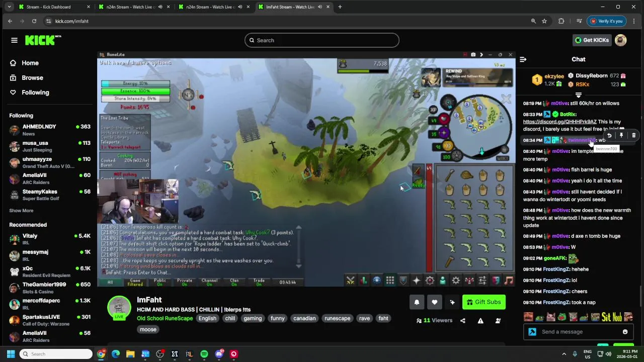Toggle stream notifications bell
The height and width of the screenshot is (362, 644).
(x=417, y=302)
